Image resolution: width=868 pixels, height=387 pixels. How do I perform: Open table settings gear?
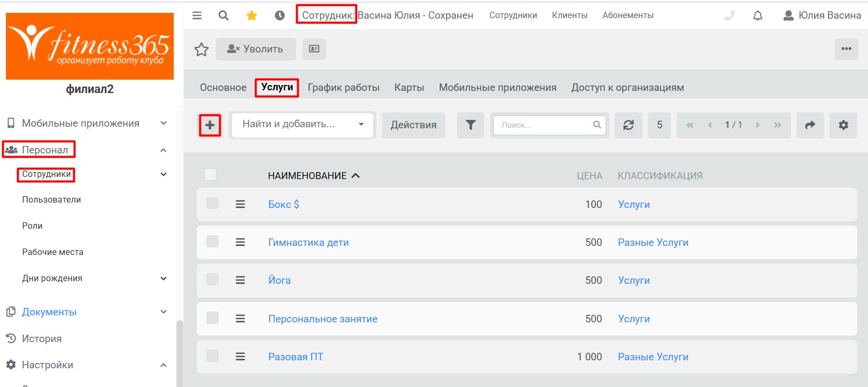click(x=843, y=125)
